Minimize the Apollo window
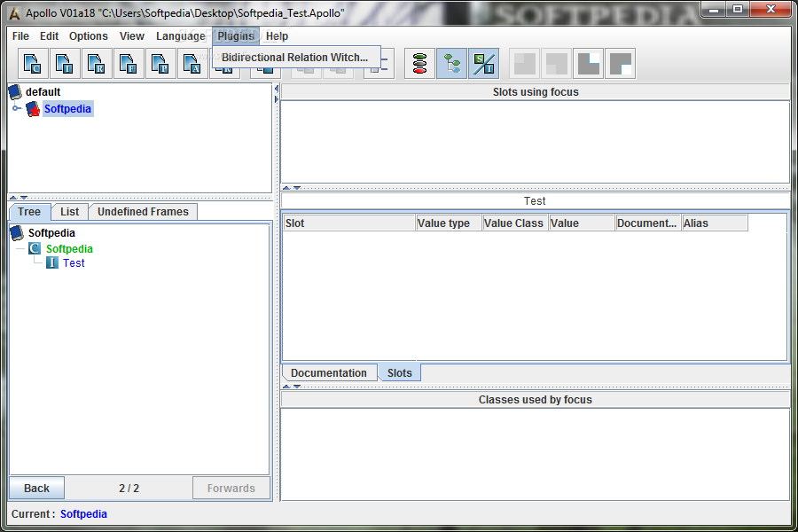The height and width of the screenshot is (532, 798). pos(714,9)
